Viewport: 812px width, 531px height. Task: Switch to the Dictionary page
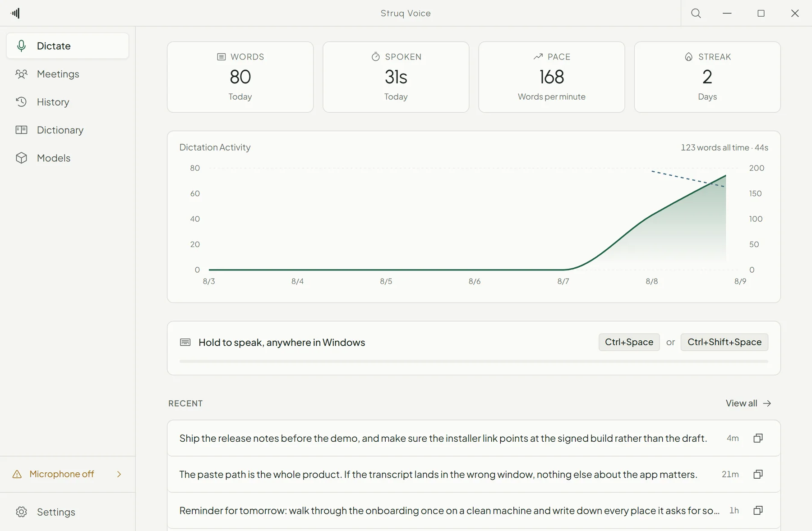[68, 130]
